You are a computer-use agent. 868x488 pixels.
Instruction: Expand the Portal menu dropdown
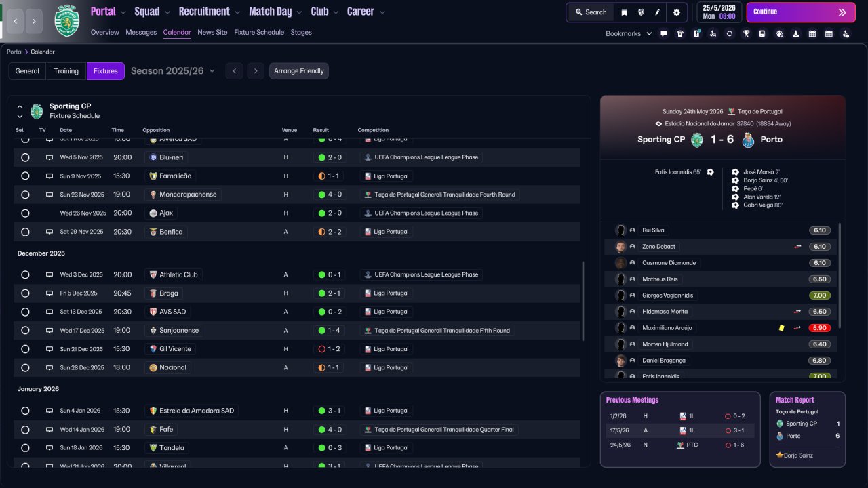click(x=123, y=12)
